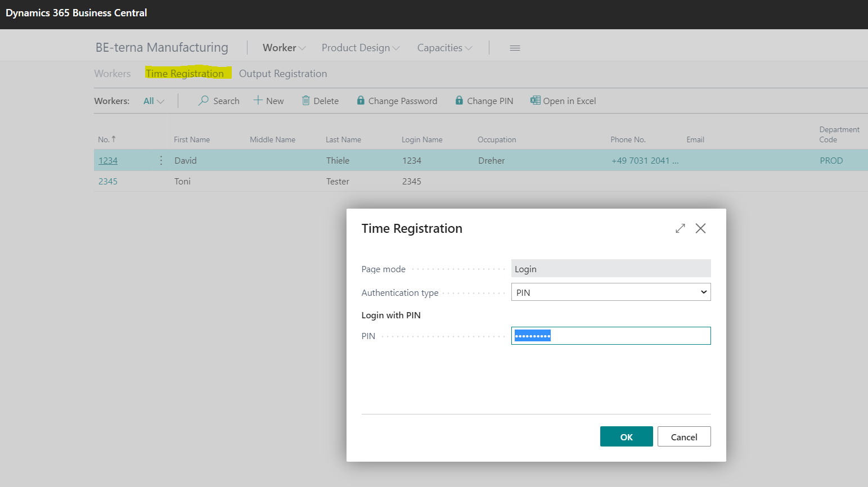Click into the PIN input field
This screenshot has width=868, height=487.
(x=611, y=336)
